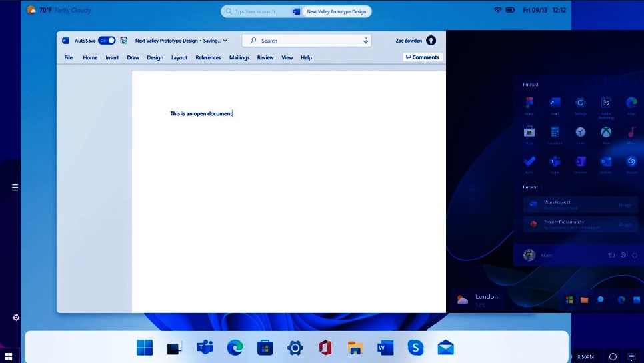
Task: Open the document title dropdown arrow
Action: pos(225,41)
